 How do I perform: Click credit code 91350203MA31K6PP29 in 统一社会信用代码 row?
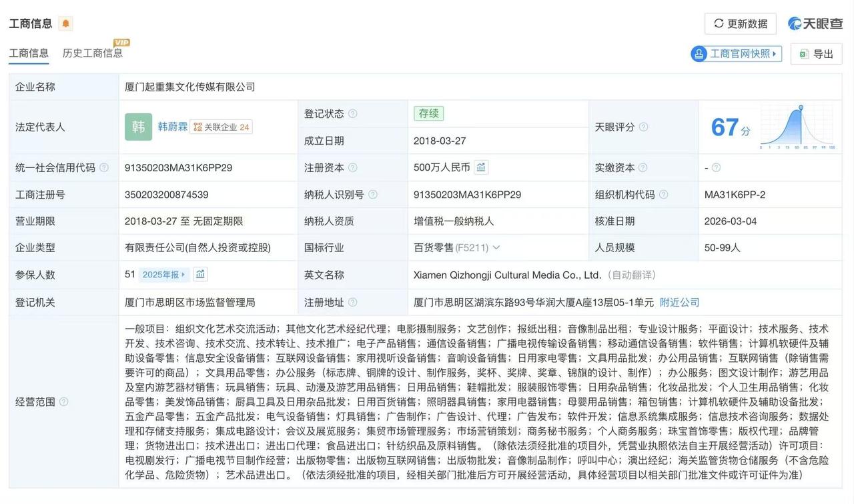[178, 168]
